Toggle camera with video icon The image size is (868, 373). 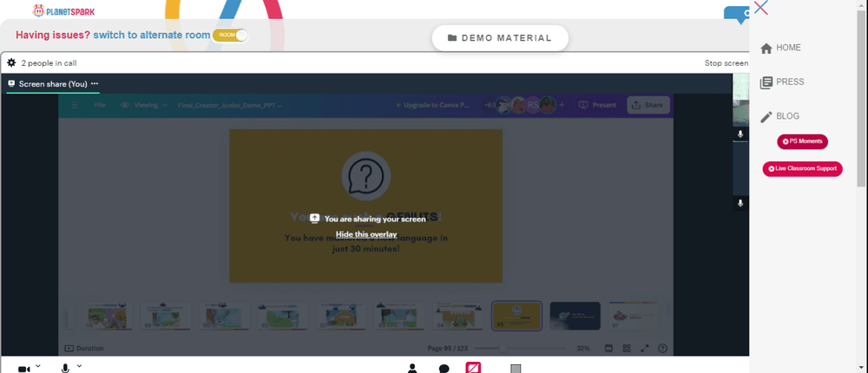23,369
